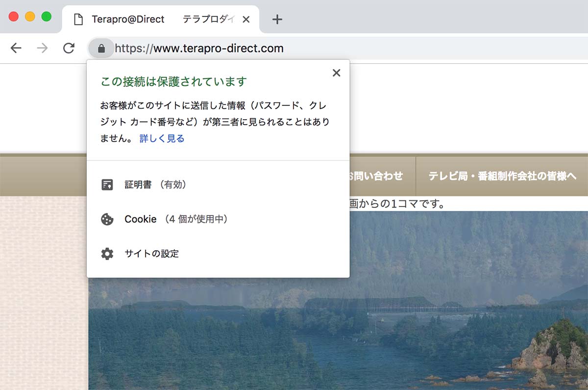Viewport: 588px width, 390px height.
Task: Open a new tab with the plus button
Action: 277,20
